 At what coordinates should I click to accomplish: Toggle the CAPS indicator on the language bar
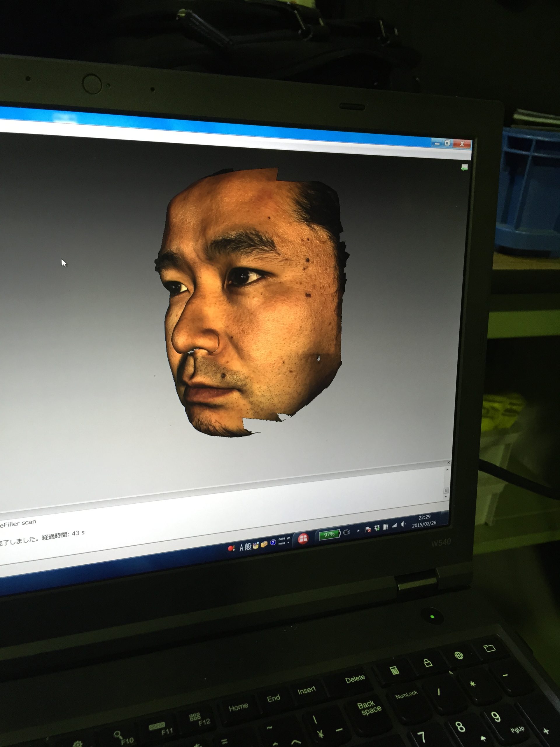(282, 539)
